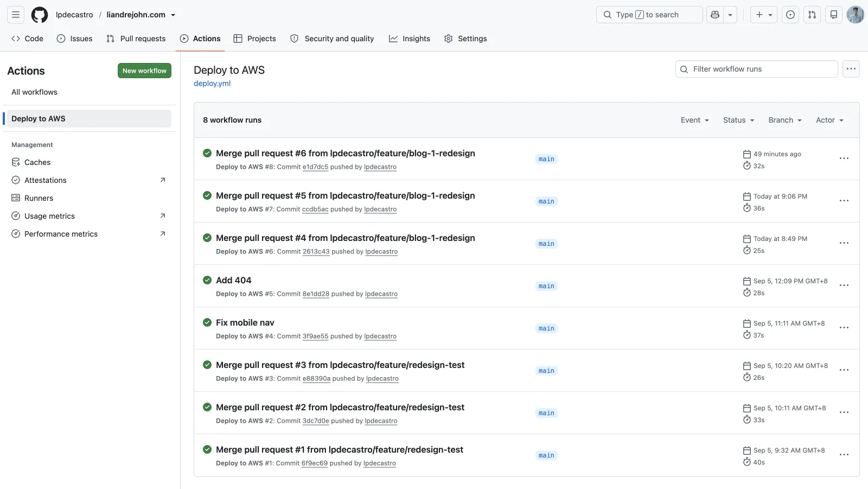Open more options for pull request #2 run

point(844,412)
